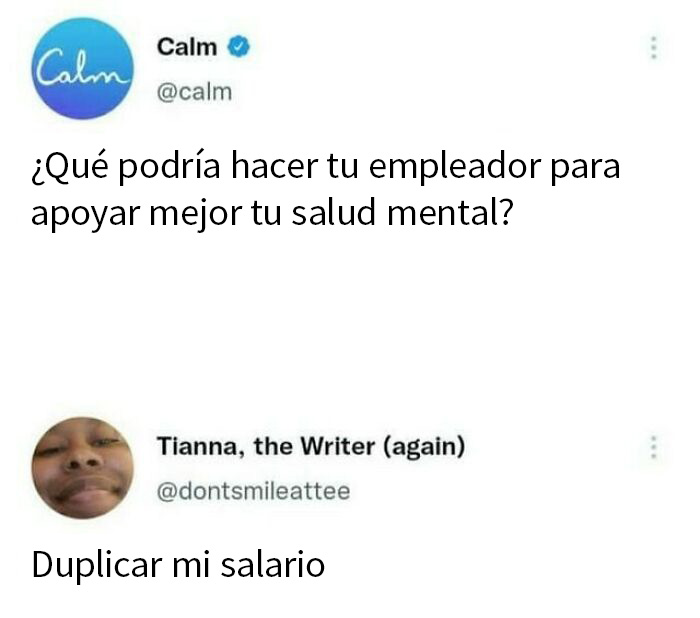View Tianna's profile photo
Image resolution: width=700 pixels, height=618 pixels.
click(x=83, y=468)
